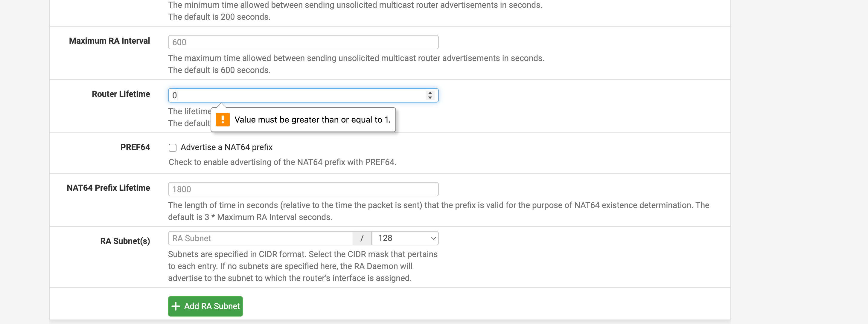Click the "Advertise a NAT64 prefix" label text
Viewport: 868px width, 324px height.
pos(226,147)
